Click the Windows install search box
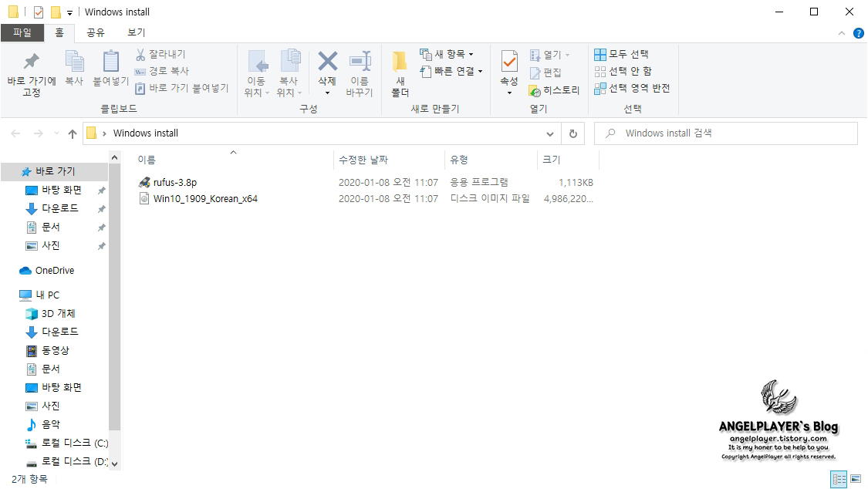868x489 pixels. 726,133
